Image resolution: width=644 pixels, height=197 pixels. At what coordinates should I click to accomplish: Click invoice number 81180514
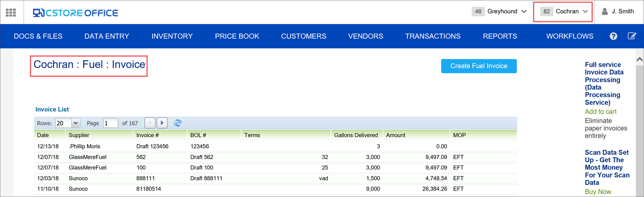148,189
